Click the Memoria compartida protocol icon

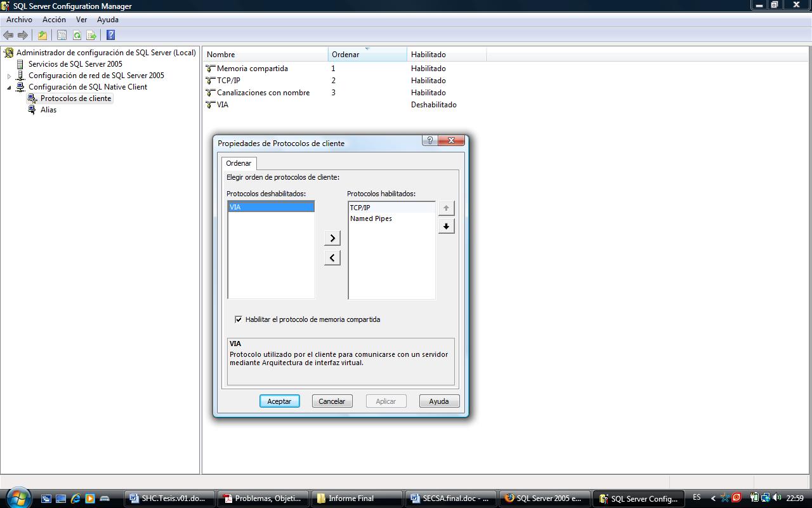tap(211, 69)
